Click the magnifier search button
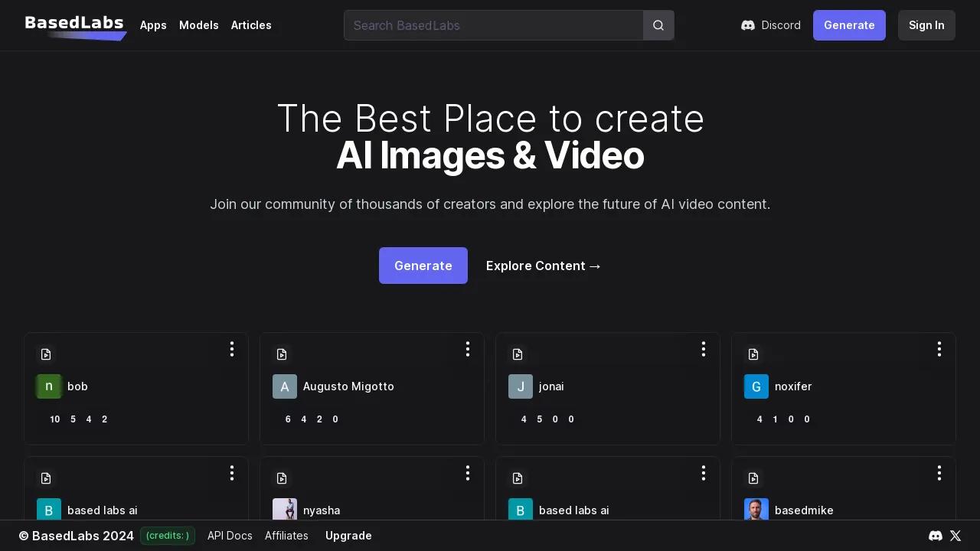The image size is (980, 551). click(x=658, y=25)
